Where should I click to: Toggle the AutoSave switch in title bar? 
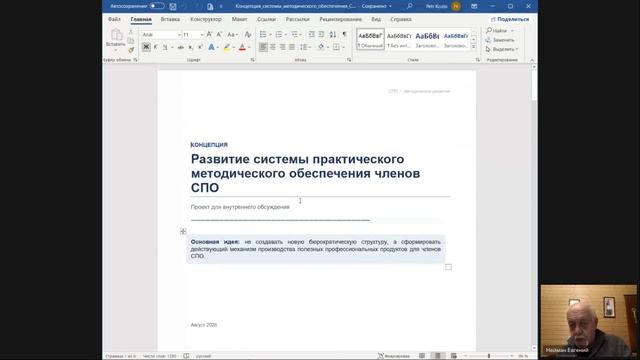coord(157,6)
